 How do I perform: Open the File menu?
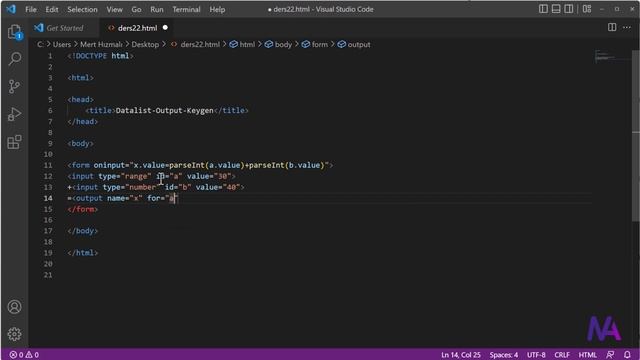click(31, 9)
